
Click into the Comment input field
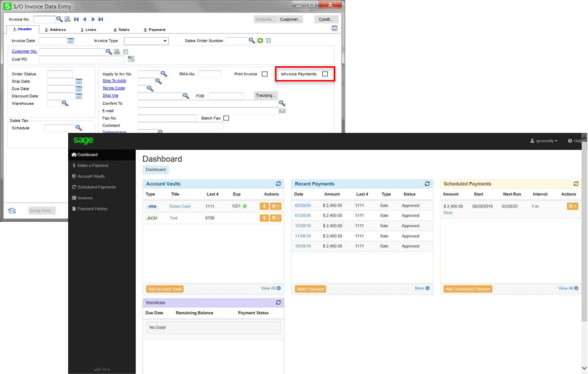pos(181,125)
